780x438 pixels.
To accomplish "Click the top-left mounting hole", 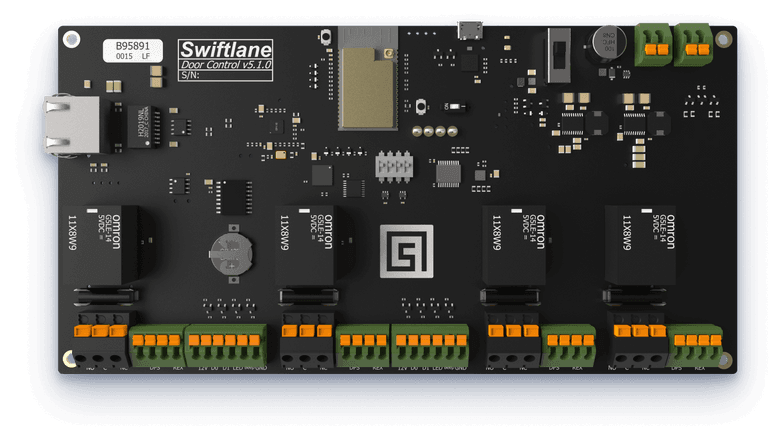I will click(x=72, y=39).
